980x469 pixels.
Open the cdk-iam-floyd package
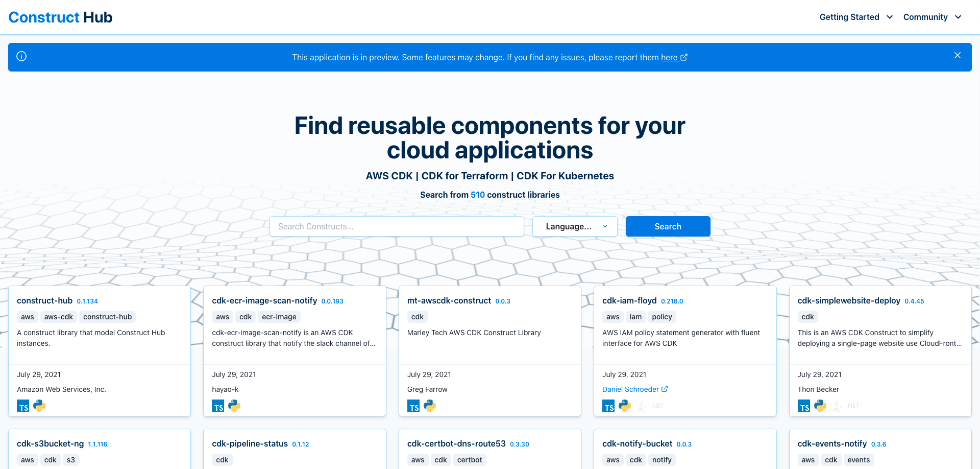pos(629,300)
